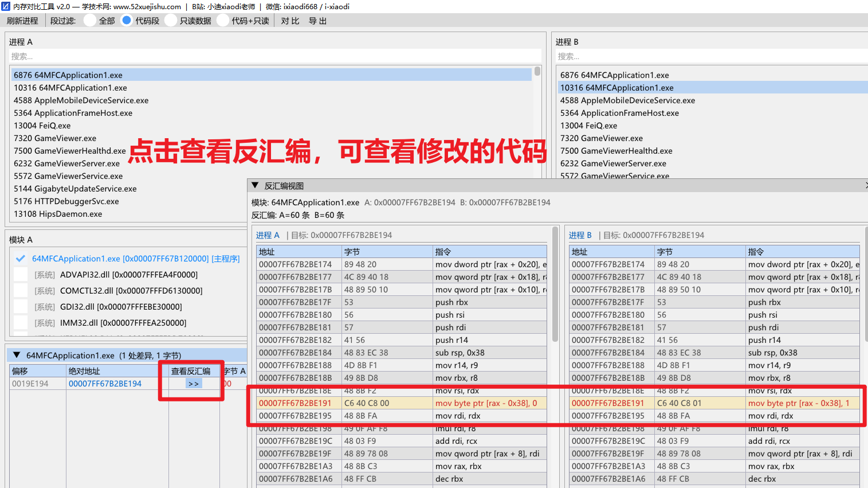The height and width of the screenshot is (488, 868).
Task: Click 指令 column header in 进程 A disassembly
Action: [x=490, y=252]
